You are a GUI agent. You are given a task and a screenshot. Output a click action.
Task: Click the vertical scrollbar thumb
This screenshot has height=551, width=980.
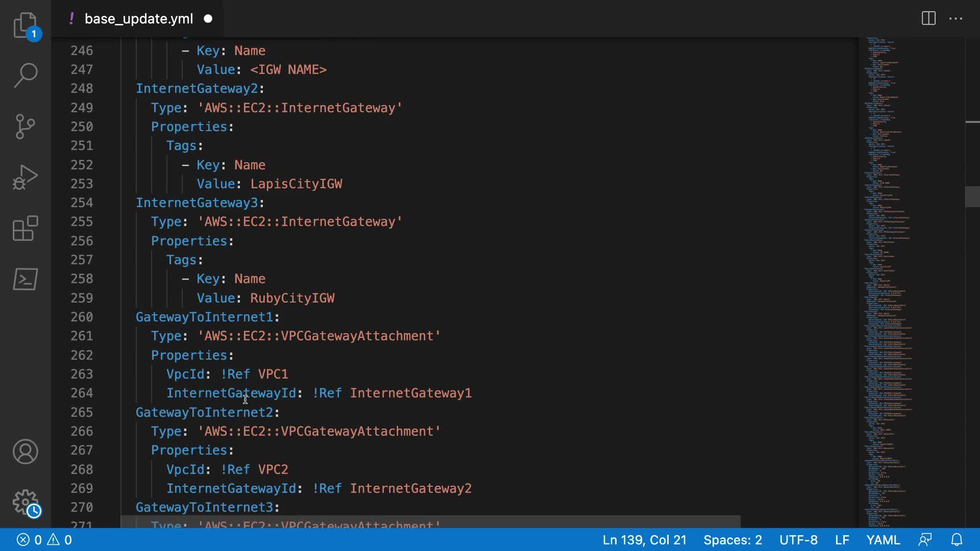[x=972, y=197]
